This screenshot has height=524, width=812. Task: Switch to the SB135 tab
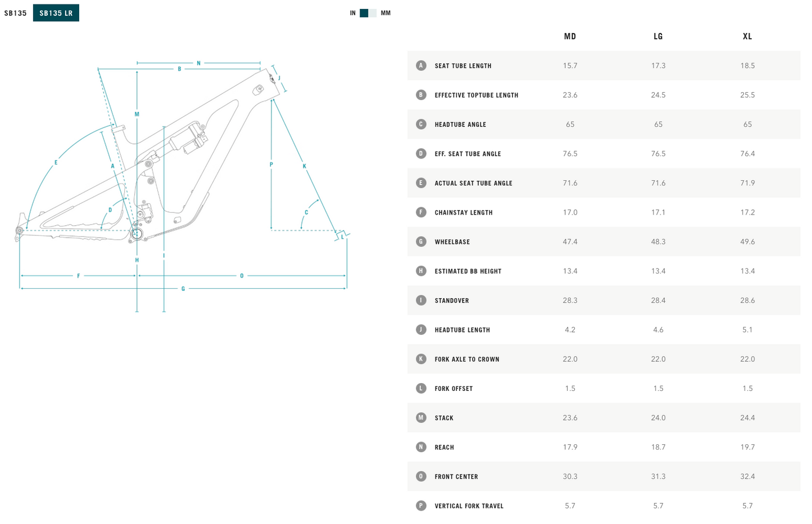coord(15,13)
